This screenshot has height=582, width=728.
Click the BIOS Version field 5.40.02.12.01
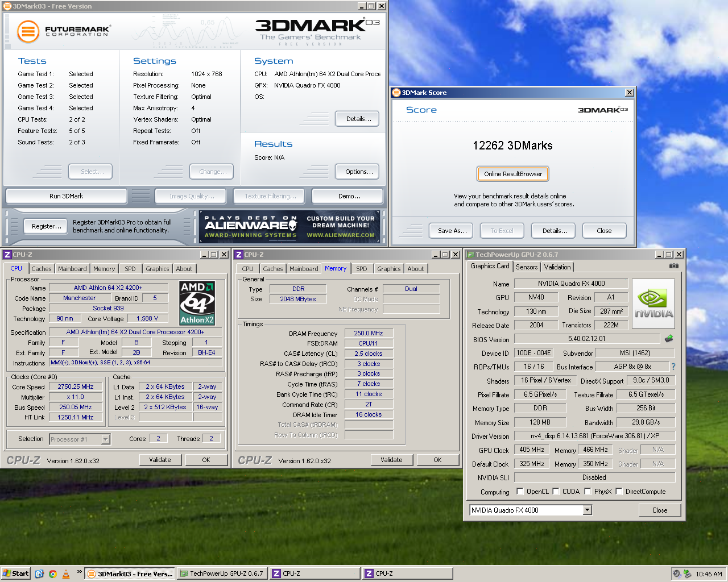pyautogui.click(x=587, y=339)
